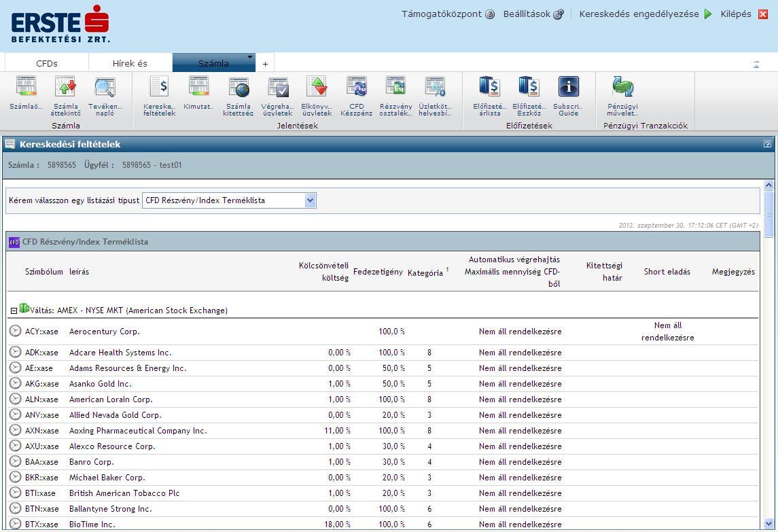Screen dimensions: 778x532
Task: Click the Short eladás column header
Action: 667,272
